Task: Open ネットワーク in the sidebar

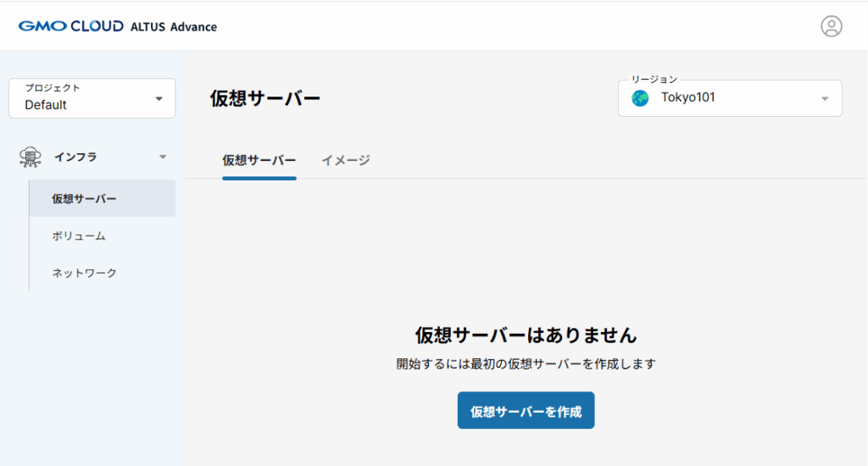Action: click(x=84, y=273)
